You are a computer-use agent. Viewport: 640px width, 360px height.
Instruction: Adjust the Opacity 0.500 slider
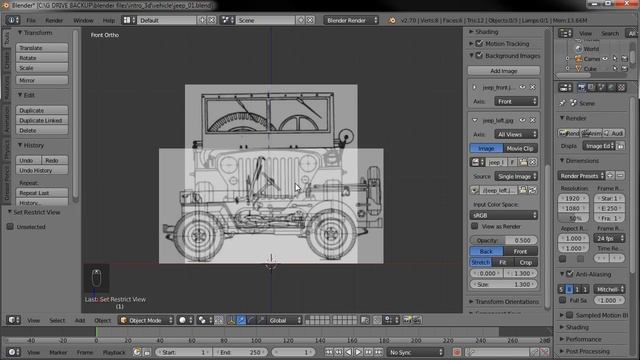[504, 240]
